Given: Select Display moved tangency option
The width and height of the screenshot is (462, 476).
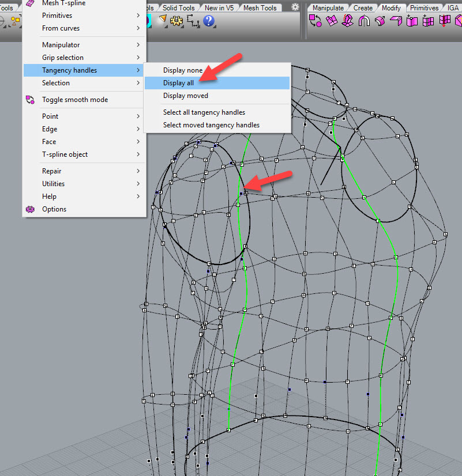Looking at the screenshot, I should point(185,96).
